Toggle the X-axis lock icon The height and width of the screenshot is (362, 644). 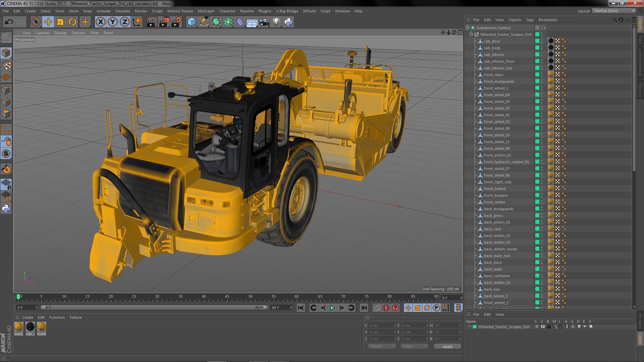click(100, 22)
